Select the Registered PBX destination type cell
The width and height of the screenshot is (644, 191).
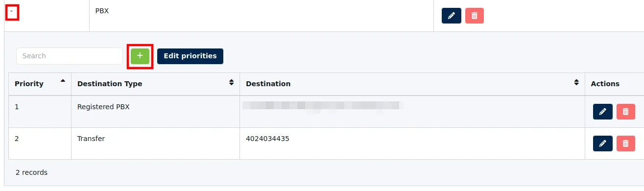coord(155,112)
